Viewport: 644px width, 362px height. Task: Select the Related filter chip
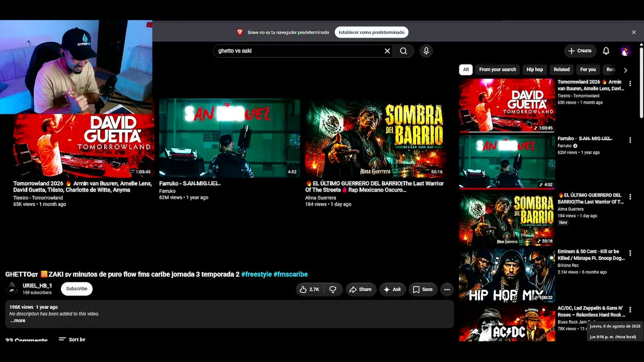coord(561,70)
